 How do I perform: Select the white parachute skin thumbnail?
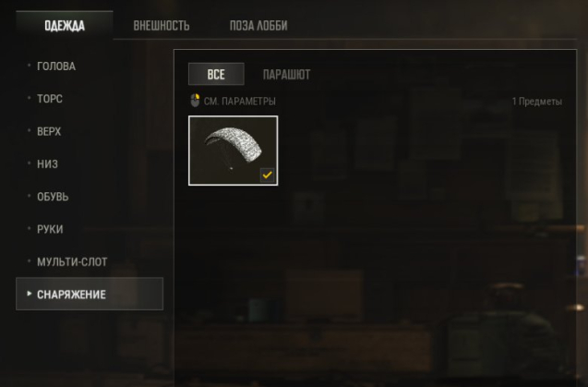[233, 151]
